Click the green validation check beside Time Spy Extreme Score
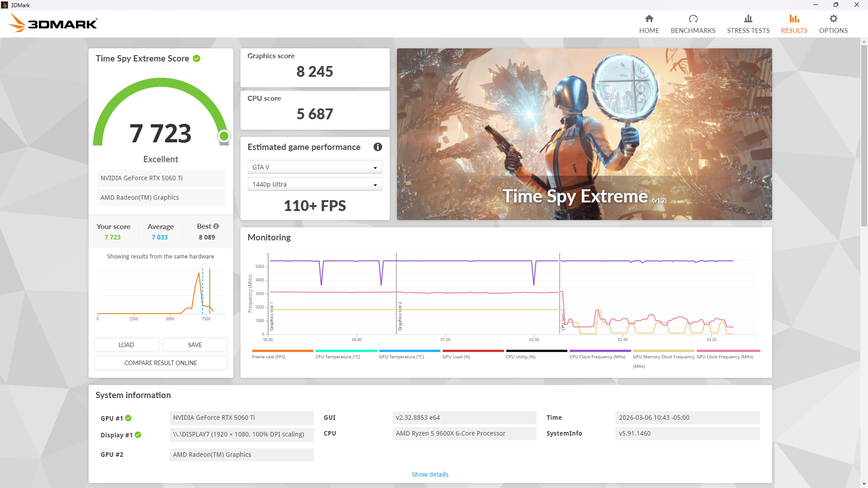The image size is (868, 488). pyautogui.click(x=197, y=58)
